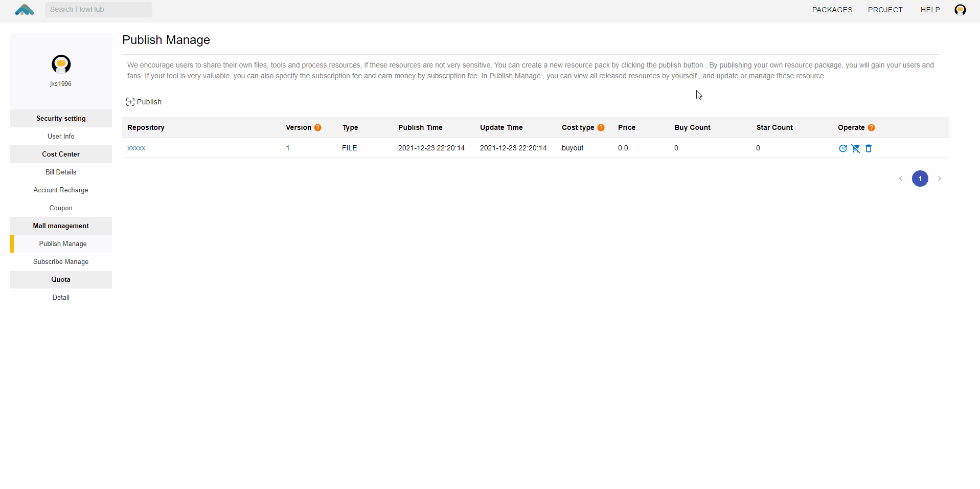The height and width of the screenshot is (489, 980).
Task: Click the Cost type help question icon
Action: pos(601,128)
